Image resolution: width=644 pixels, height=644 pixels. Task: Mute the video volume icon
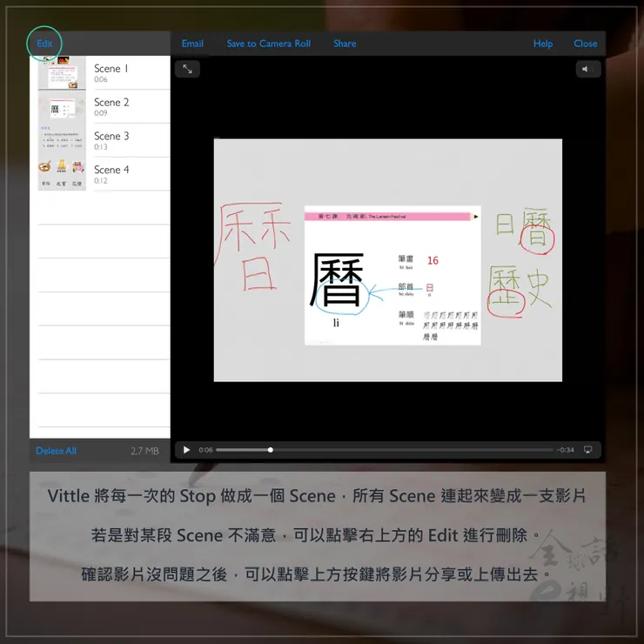tap(588, 69)
